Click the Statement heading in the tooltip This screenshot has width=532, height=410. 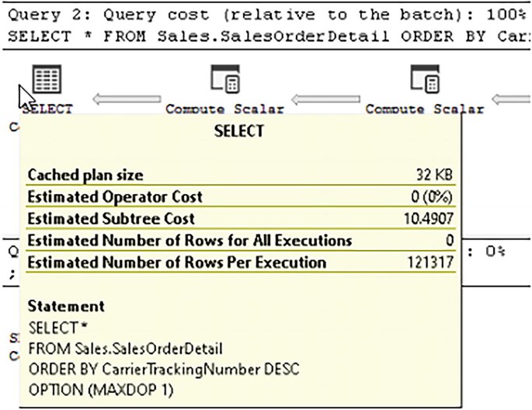click(66, 307)
